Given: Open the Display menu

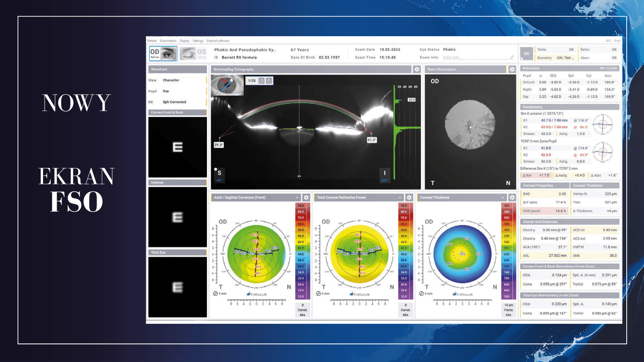Looking at the screenshot, I should (184, 41).
